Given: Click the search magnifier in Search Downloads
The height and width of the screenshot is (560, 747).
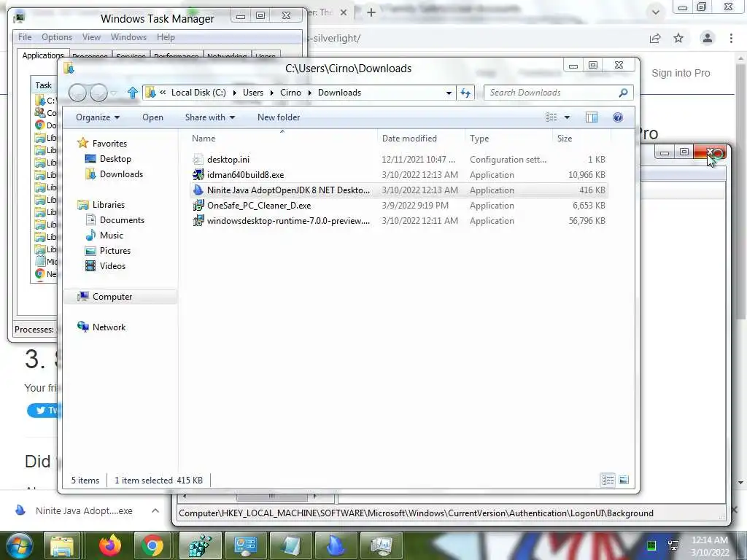Looking at the screenshot, I should 623,93.
